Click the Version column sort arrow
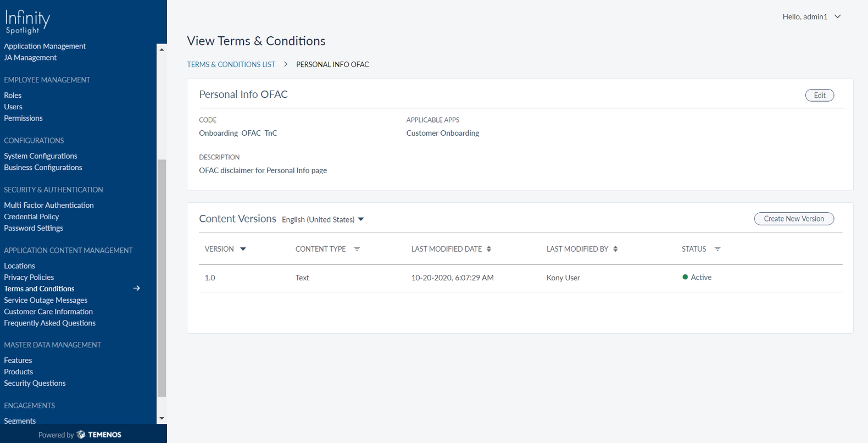The height and width of the screenshot is (443, 868). click(x=243, y=249)
